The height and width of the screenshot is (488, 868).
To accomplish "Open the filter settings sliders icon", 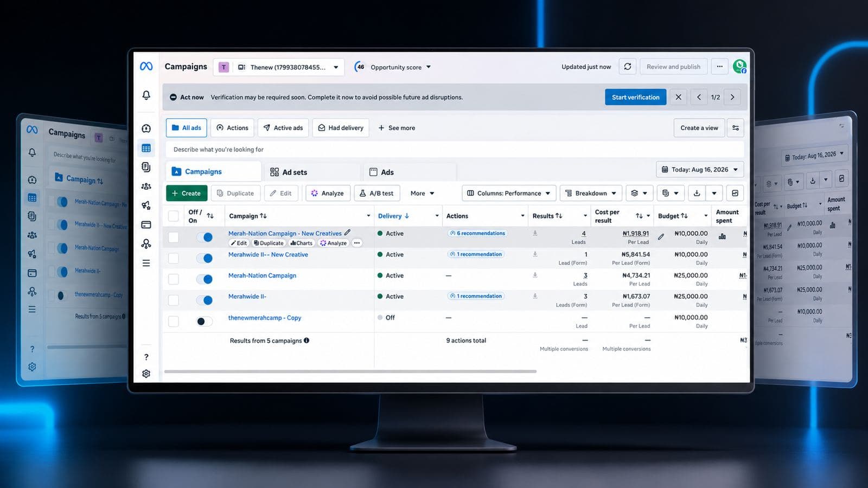I will click(736, 128).
